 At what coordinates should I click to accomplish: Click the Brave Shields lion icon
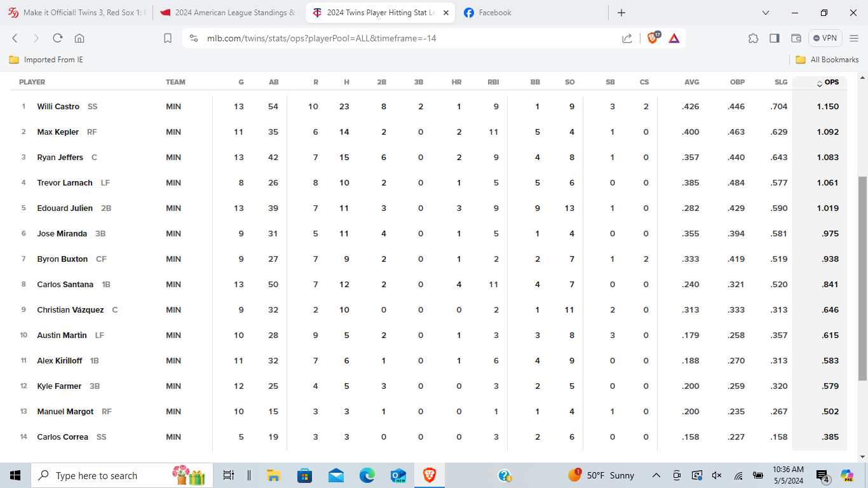653,38
